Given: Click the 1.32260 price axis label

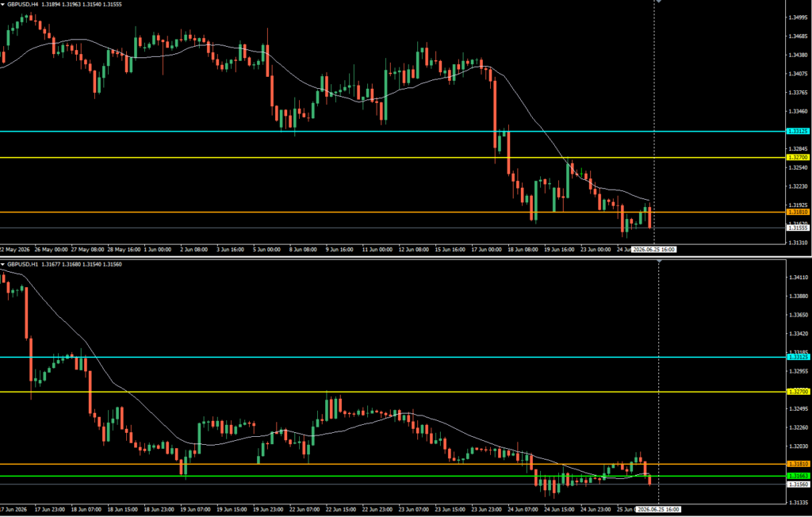Looking at the screenshot, I should pos(798,427).
